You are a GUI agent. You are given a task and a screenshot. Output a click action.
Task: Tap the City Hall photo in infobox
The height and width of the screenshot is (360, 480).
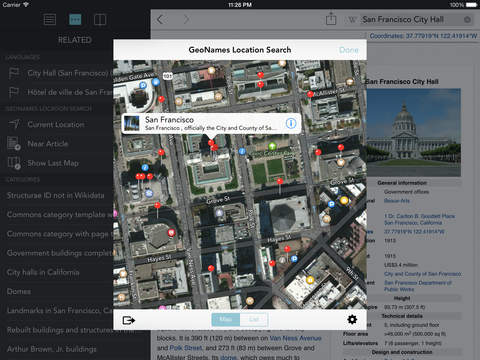point(414,132)
